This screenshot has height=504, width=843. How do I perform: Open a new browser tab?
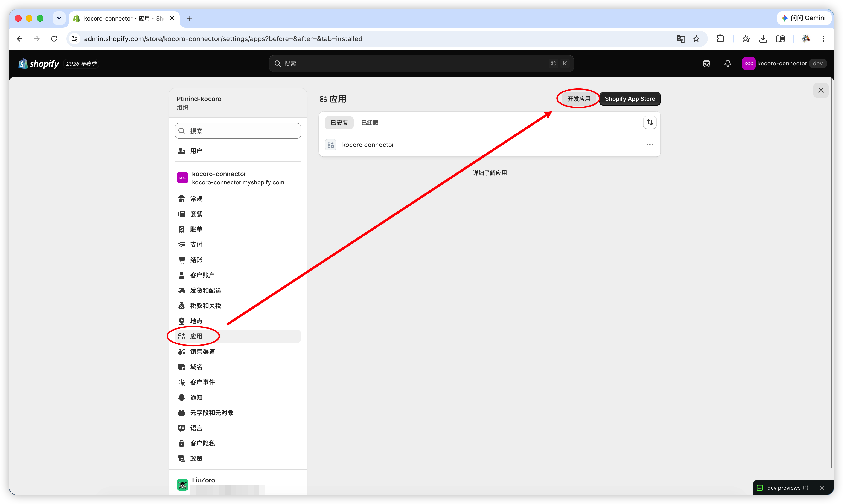point(189,18)
